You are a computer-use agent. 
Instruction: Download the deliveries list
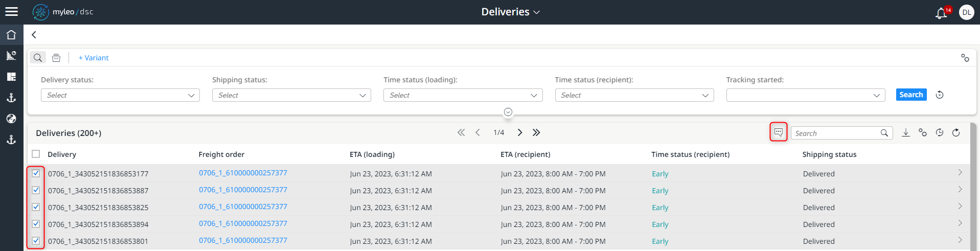click(905, 132)
